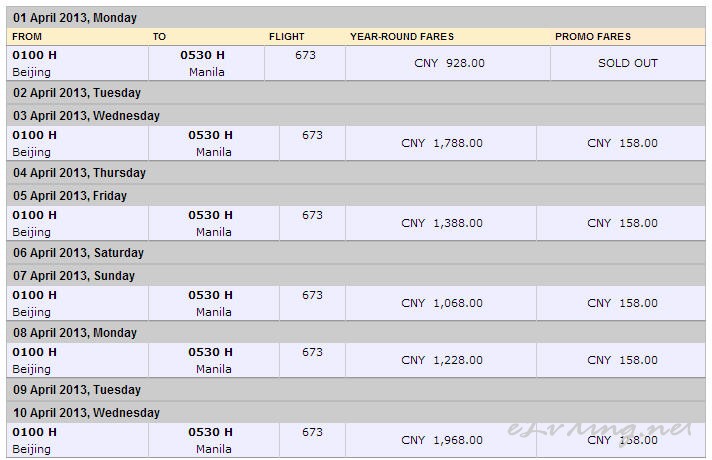Choose CNY 158.00 promo fare on 08 April
712x460 pixels.
pyautogui.click(x=622, y=360)
